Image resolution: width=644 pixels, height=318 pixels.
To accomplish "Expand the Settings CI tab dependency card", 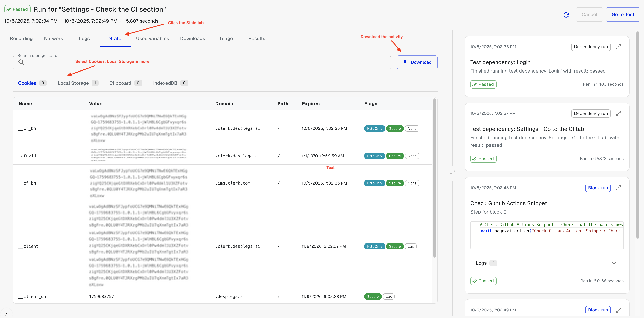I will click(618, 113).
